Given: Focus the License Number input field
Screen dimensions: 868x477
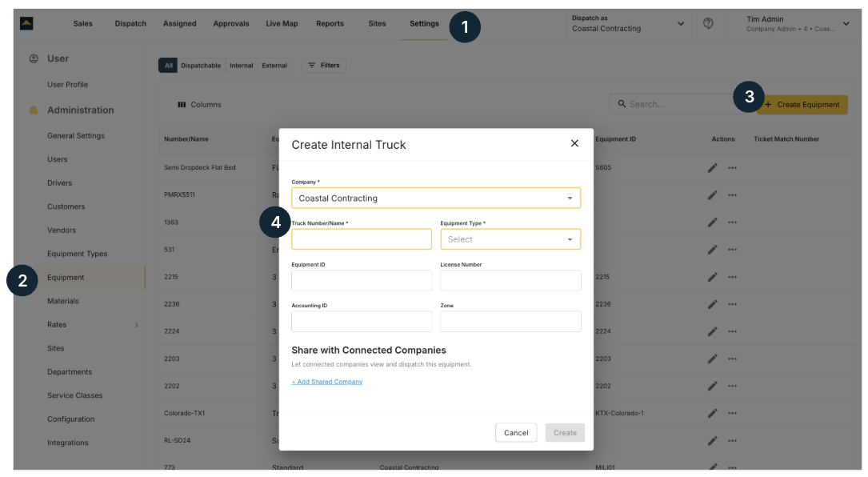Looking at the screenshot, I should click(510, 280).
